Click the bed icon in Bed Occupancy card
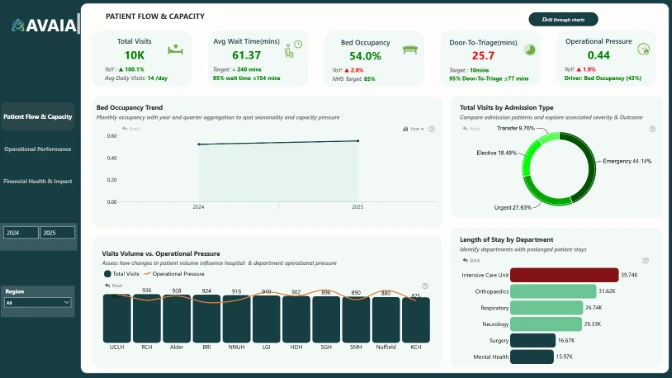The height and width of the screenshot is (378, 672). click(410, 50)
